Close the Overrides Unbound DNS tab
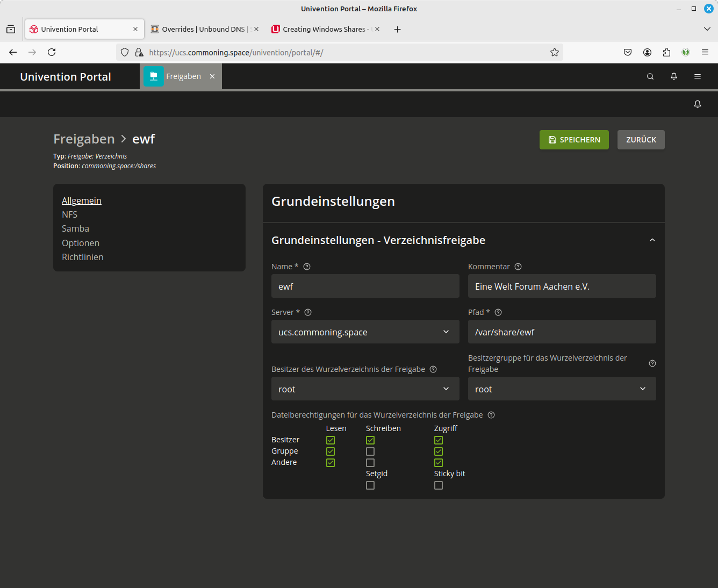This screenshot has width=718, height=588. 256,29
